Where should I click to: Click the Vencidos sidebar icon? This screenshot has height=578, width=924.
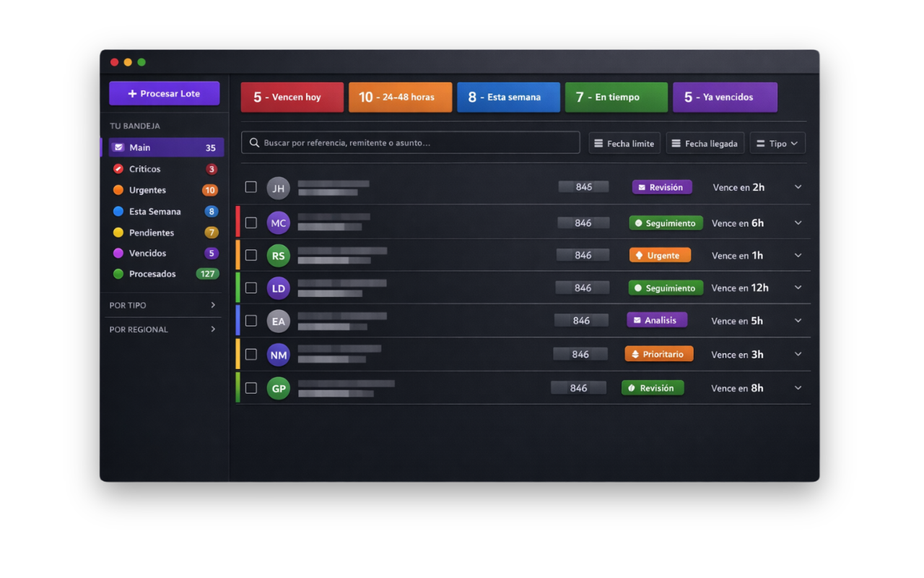click(x=116, y=254)
